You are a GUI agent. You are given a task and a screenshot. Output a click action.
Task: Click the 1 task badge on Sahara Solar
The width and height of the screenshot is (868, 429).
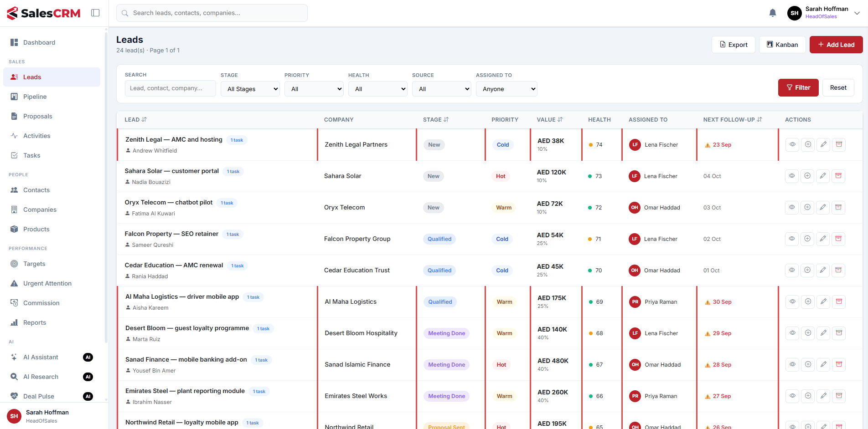[233, 172]
